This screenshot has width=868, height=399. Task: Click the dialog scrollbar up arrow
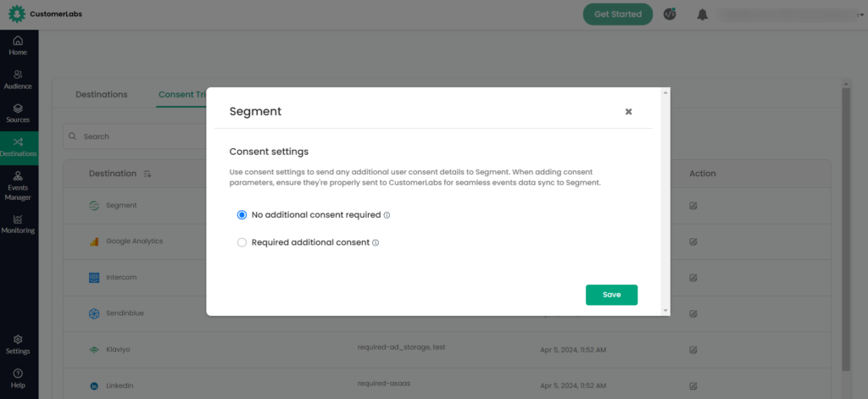(x=665, y=91)
